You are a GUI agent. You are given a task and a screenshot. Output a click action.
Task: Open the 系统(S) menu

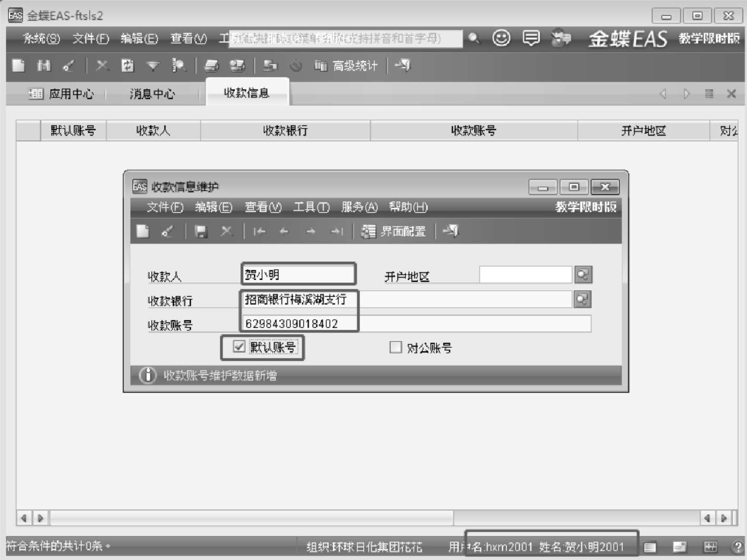tap(42, 38)
